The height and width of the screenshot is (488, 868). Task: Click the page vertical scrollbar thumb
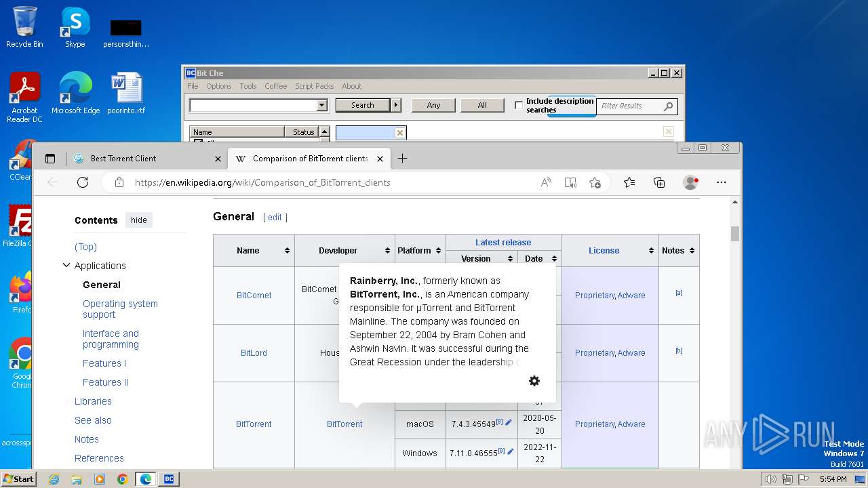tap(734, 234)
